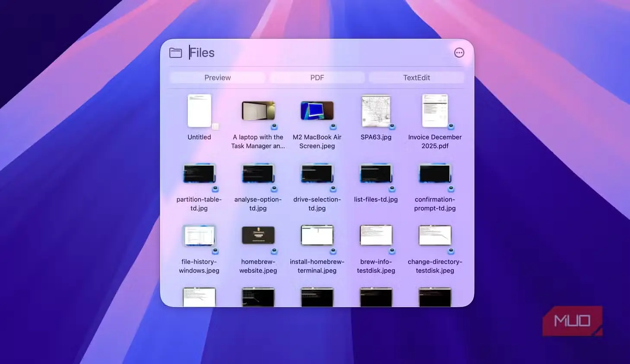Click the label 'list-files-td.jpg'
This screenshot has height=364, width=630.
376,199
